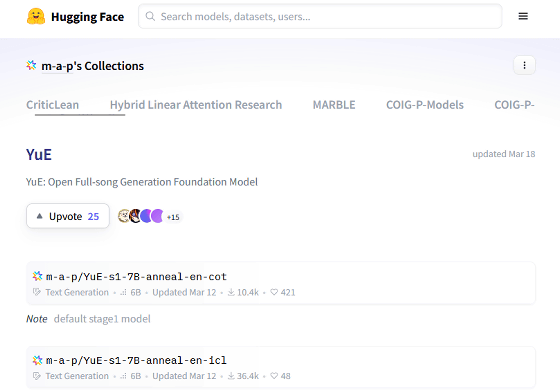Open the Hybrid Linear Attention Research tab

[196, 105]
